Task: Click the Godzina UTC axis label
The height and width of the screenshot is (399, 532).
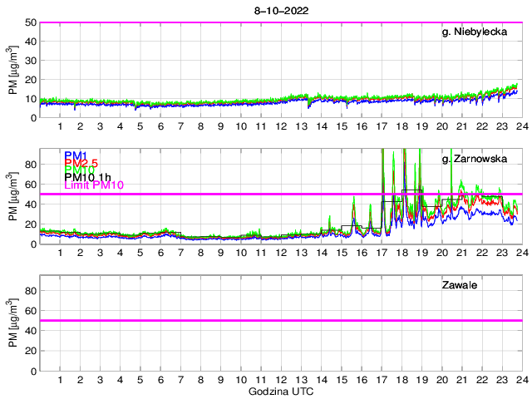Action: coord(280,391)
